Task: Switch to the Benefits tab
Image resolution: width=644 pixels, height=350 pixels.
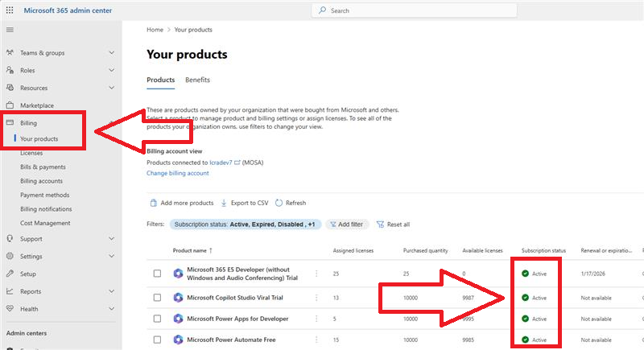Action: pyautogui.click(x=197, y=80)
